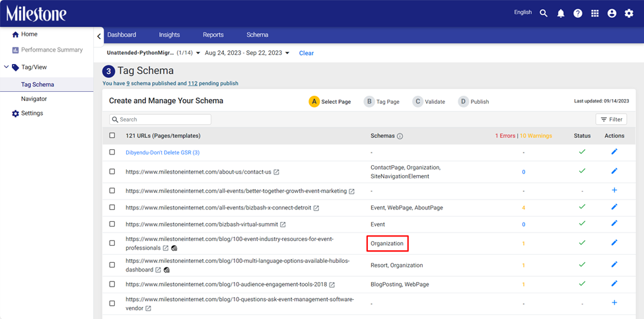Open the apps grid icon

(x=594, y=14)
